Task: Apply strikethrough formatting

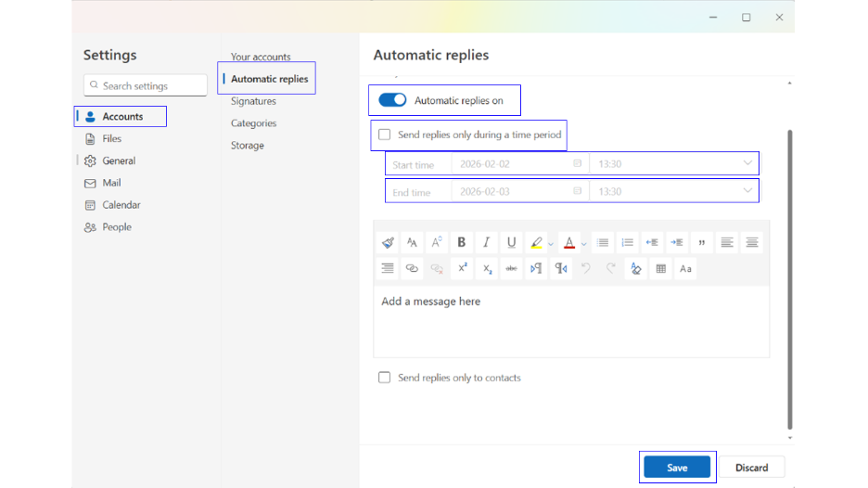Action: point(512,269)
